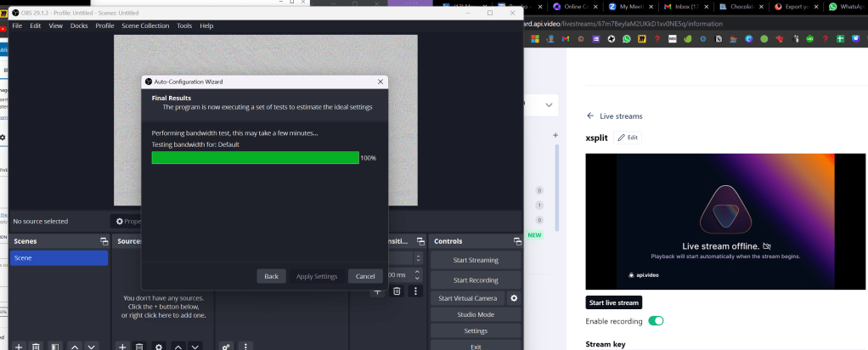This screenshot has width=868, height=350.
Task: Open Edit menu in OBS
Action: pyautogui.click(x=36, y=25)
